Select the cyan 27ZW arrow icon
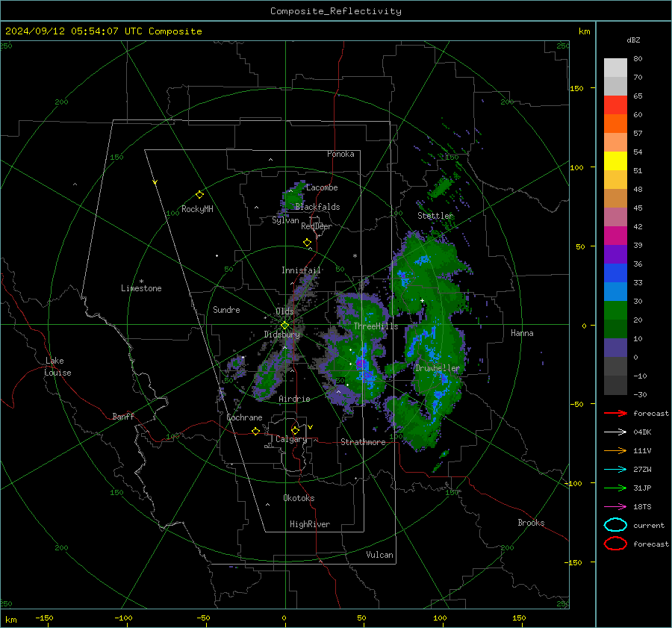 coord(615,470)
